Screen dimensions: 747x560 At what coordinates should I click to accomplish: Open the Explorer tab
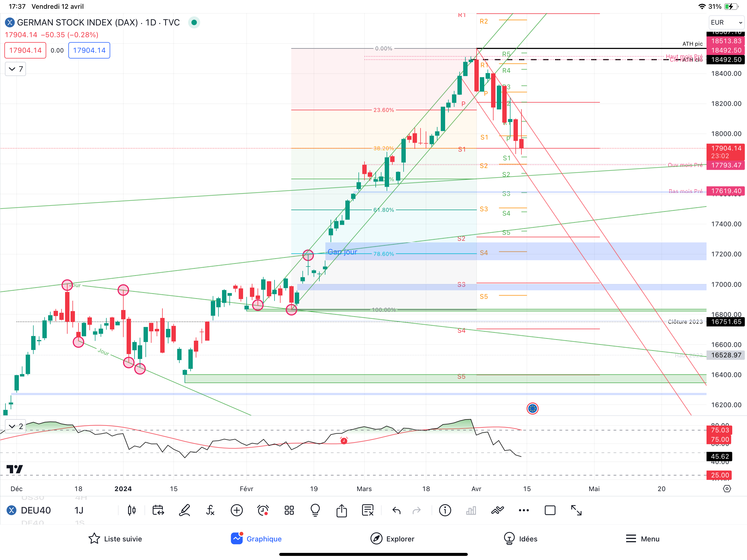tap(392, 539)
